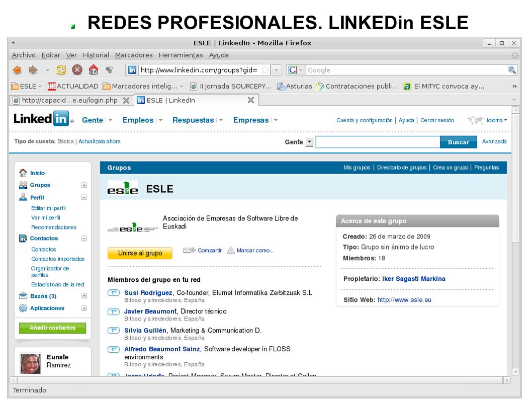Screen dimensions: 532x399
Task: Click the Directorio de grupos link
Action: click(402, 168)
